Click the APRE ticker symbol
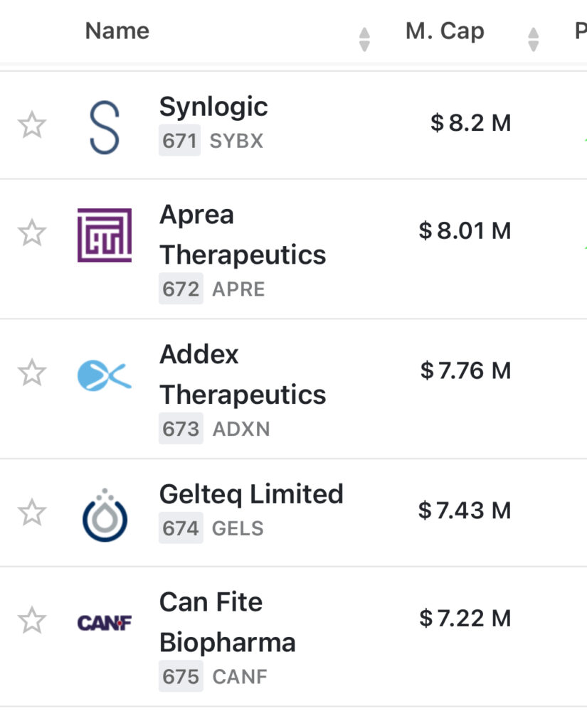Viewport: 587px width, 728px height. [238, 289]
